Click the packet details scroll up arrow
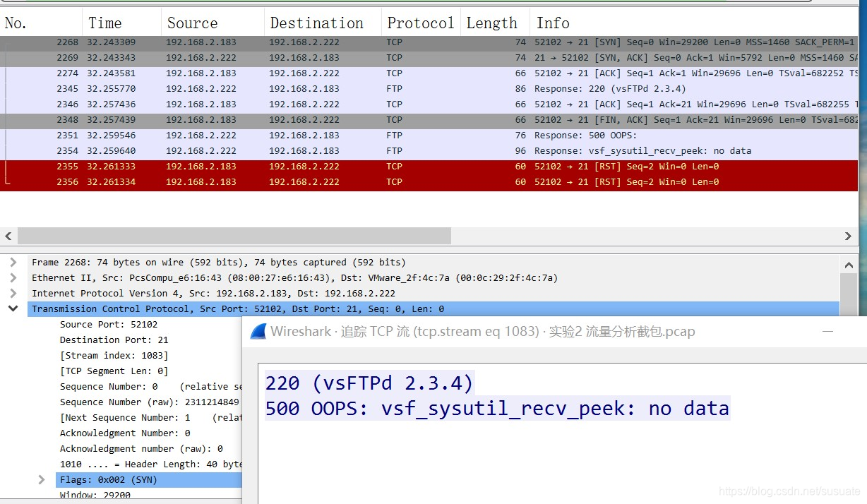 pos(849,264)
